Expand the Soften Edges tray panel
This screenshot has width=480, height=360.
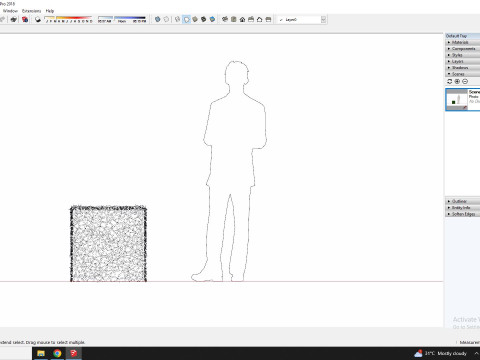pyautogui.click(x=463, y=214)
